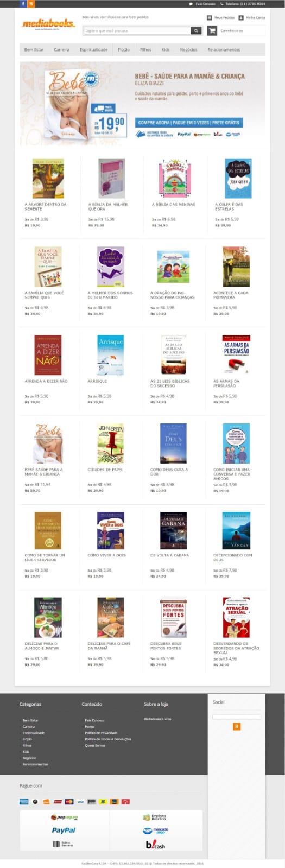285x868 pixels.
Task: Click Quem Somos footer link
Action: click(x=95, y=745)
